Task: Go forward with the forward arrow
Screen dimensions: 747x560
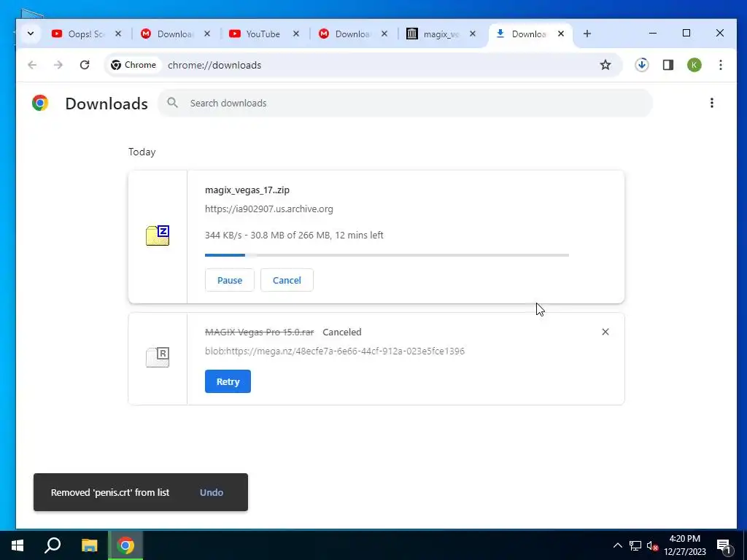Action: 58,65
